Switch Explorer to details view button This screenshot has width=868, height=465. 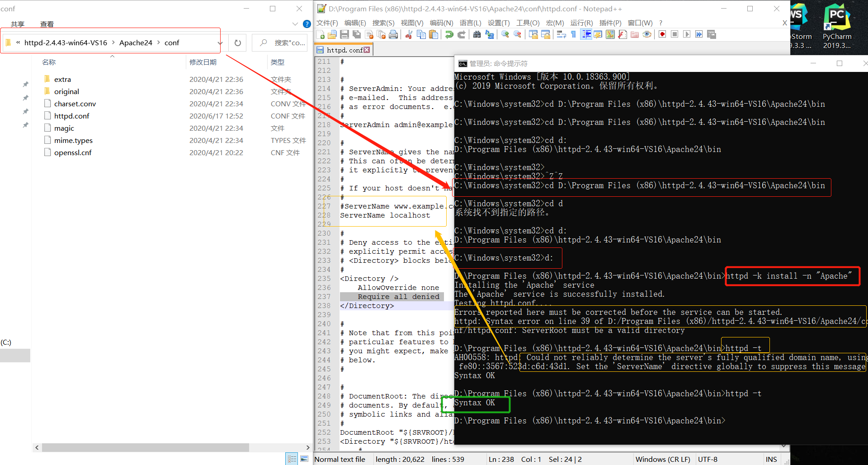coord(292,459)
